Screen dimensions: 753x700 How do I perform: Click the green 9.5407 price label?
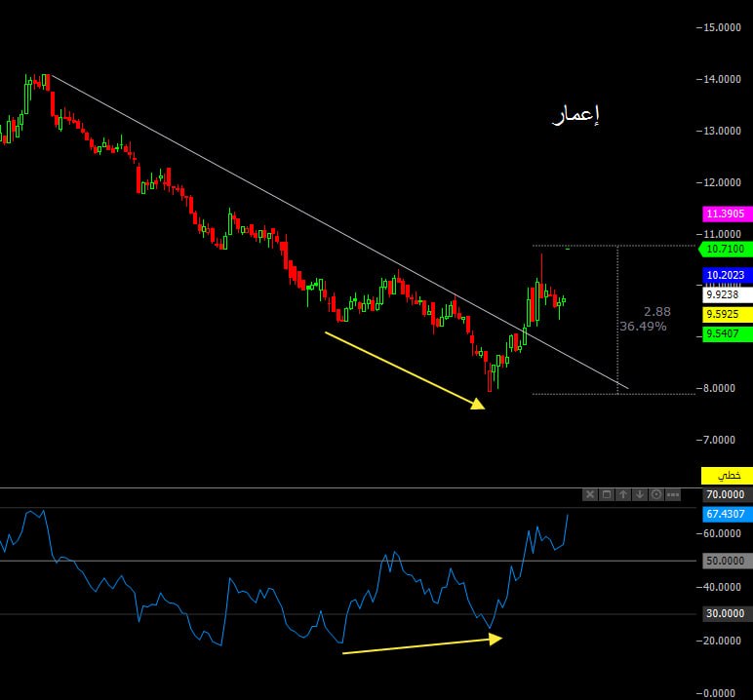(727, 333)
